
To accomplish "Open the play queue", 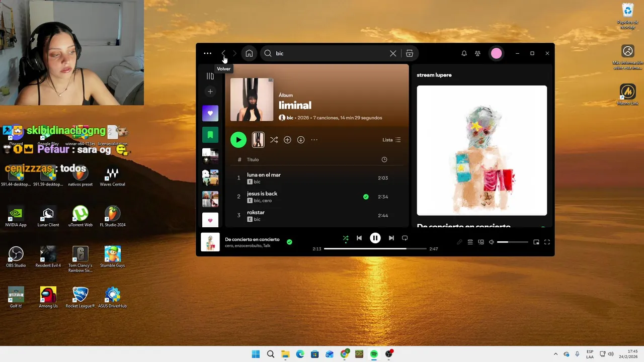I will pos(470,242).
